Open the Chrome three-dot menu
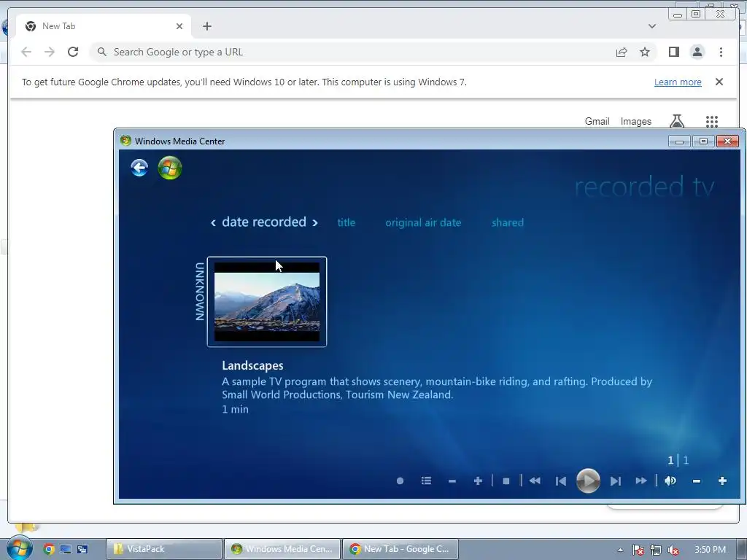 (721, 52)
